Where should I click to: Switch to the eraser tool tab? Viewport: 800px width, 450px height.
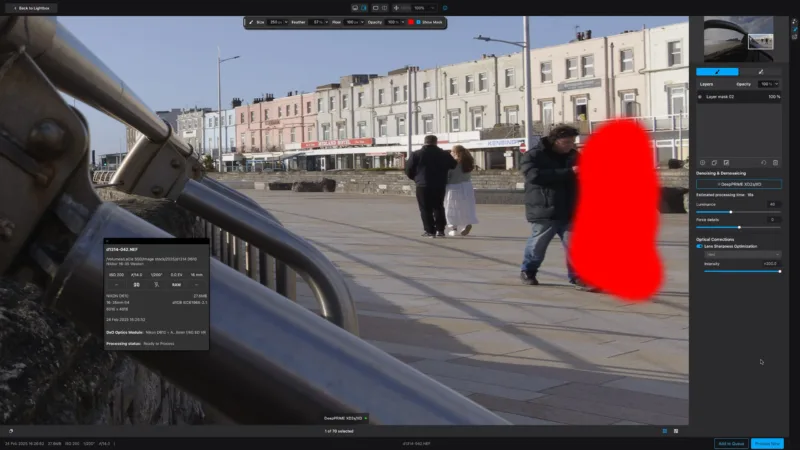tap(760, 72)
